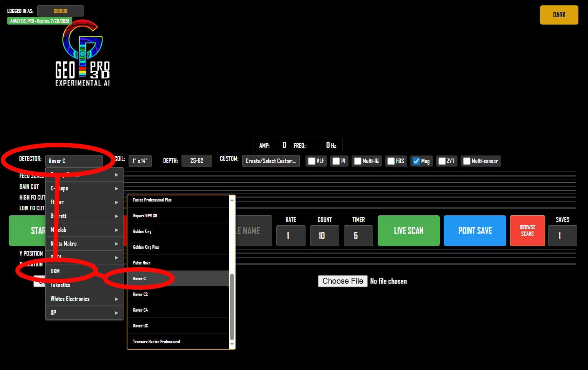The image size is (588, 370).
Task: Toggle the Multi-sensor checkbox
Action: [x=466, y=161]
